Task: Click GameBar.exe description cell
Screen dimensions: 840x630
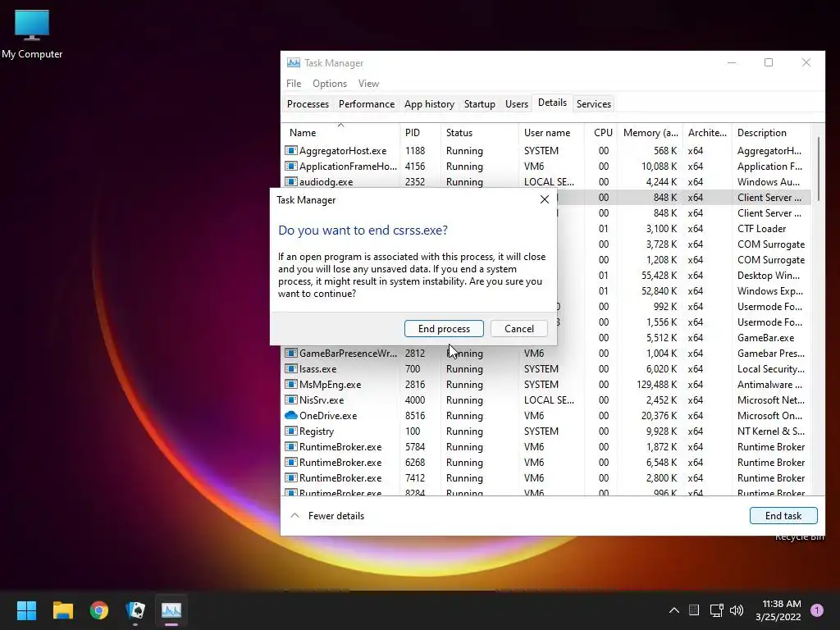Action: pyautogui.click(x=765, y=337)
